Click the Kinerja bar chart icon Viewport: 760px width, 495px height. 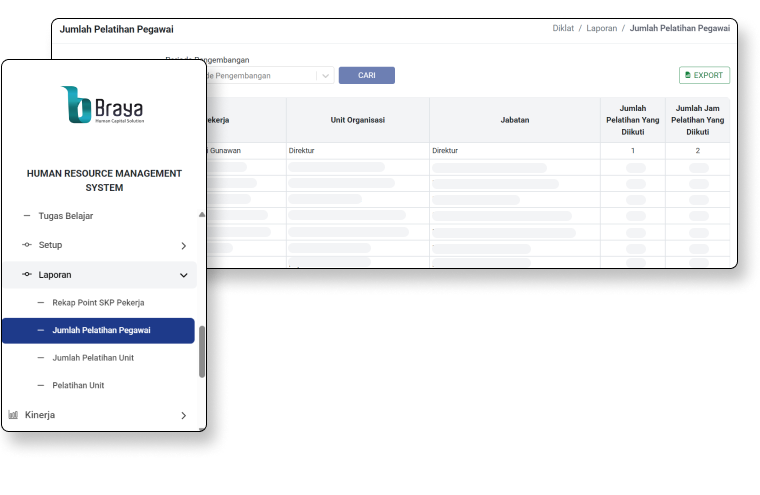click(14, 415)
